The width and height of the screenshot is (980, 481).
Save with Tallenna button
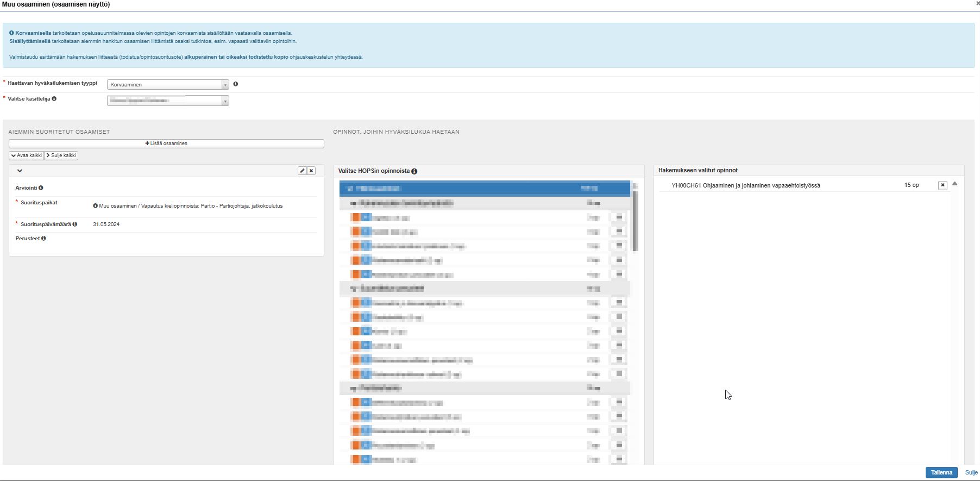coord(941,473)
